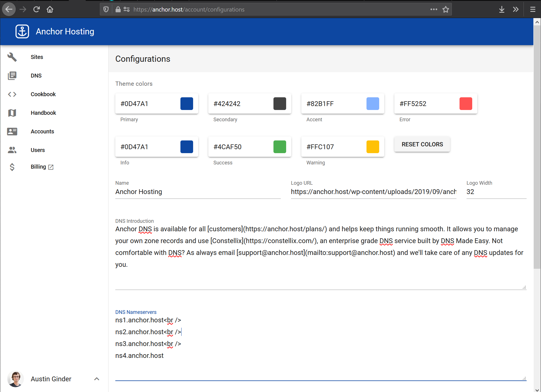Click the Accounts card icon
Screen dimensions: 541x392
click(12, 131)
